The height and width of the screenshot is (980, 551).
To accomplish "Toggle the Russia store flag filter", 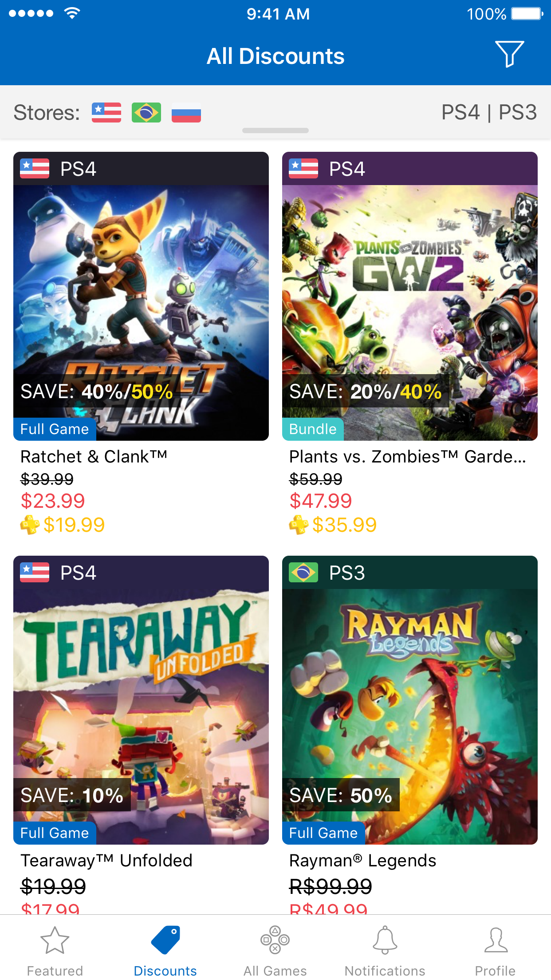I will coord(186,113).
